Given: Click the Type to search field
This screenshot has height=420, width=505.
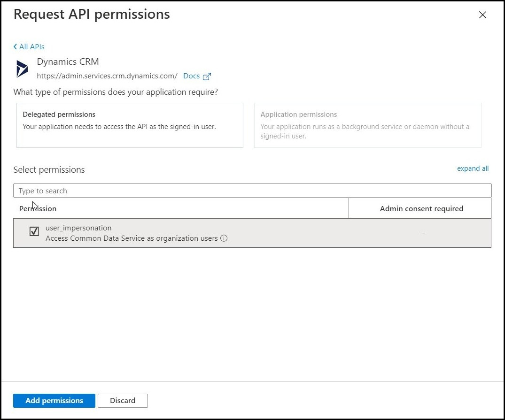Looking at the screenshot, I should [x=252, y=191].
